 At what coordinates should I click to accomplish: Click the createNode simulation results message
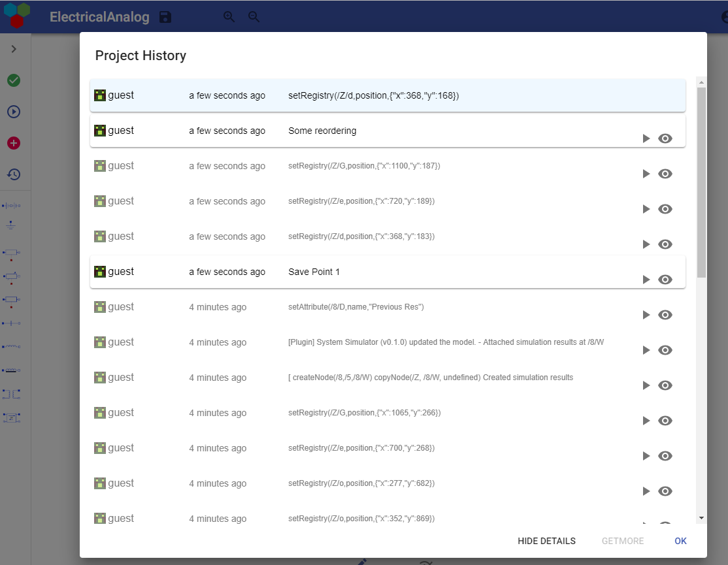click(431, 377)
